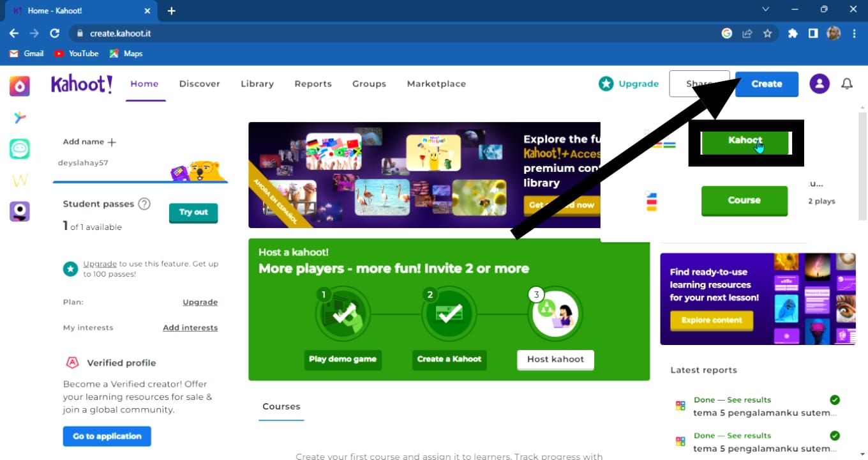
Task: Click the Add interests link
Action: [x=190, y=328]
